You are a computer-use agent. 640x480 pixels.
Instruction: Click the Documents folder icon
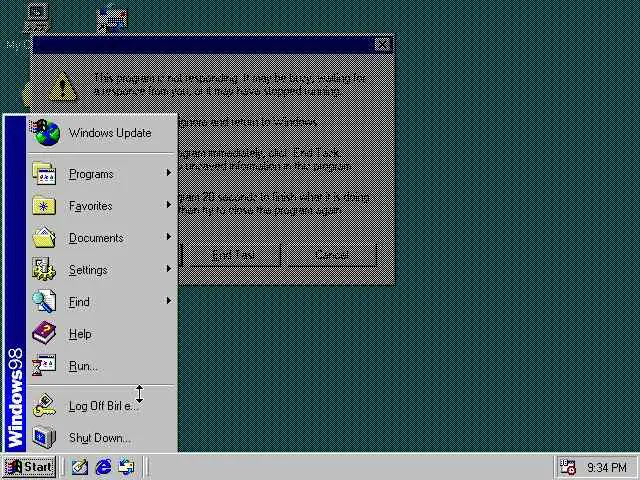coord(44,238)
